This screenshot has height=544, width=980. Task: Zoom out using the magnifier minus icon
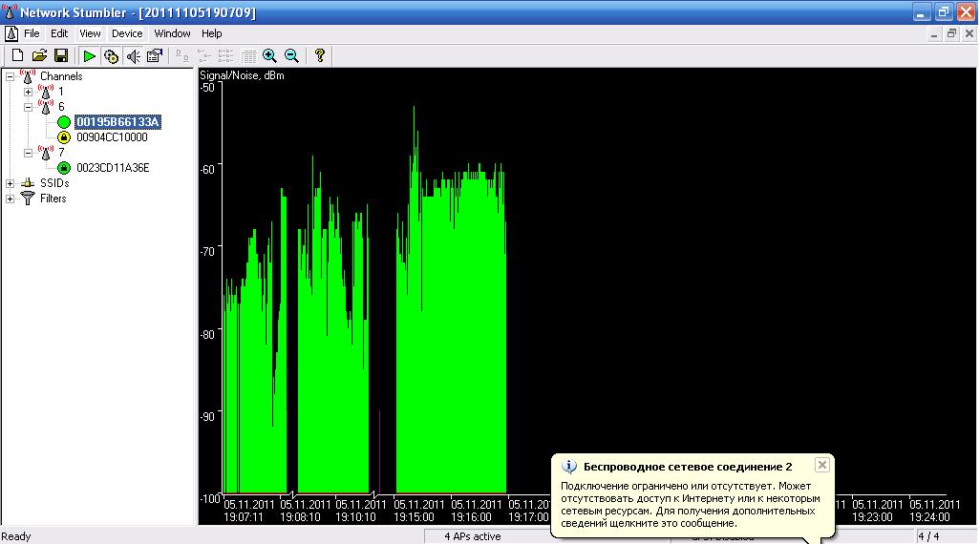291,56
